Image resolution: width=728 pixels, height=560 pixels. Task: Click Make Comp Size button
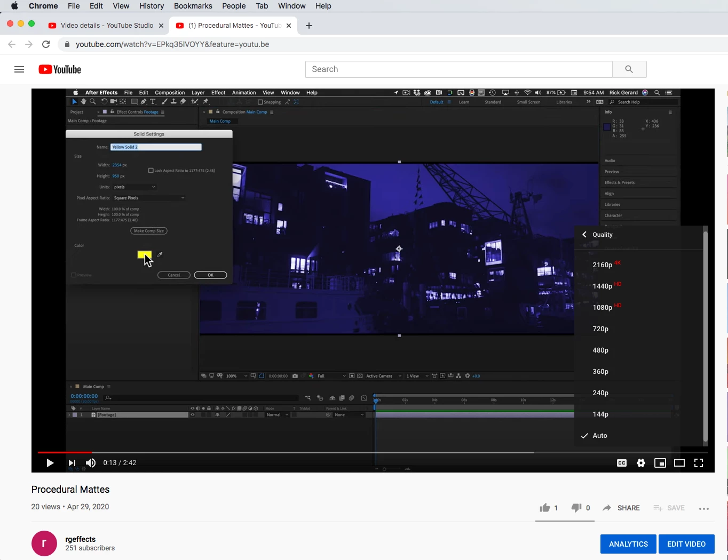(149, 231)
